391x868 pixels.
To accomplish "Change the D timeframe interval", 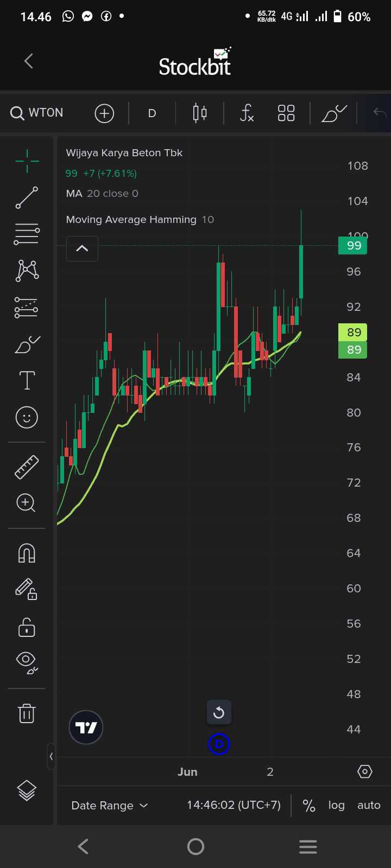I will point(152,113).
